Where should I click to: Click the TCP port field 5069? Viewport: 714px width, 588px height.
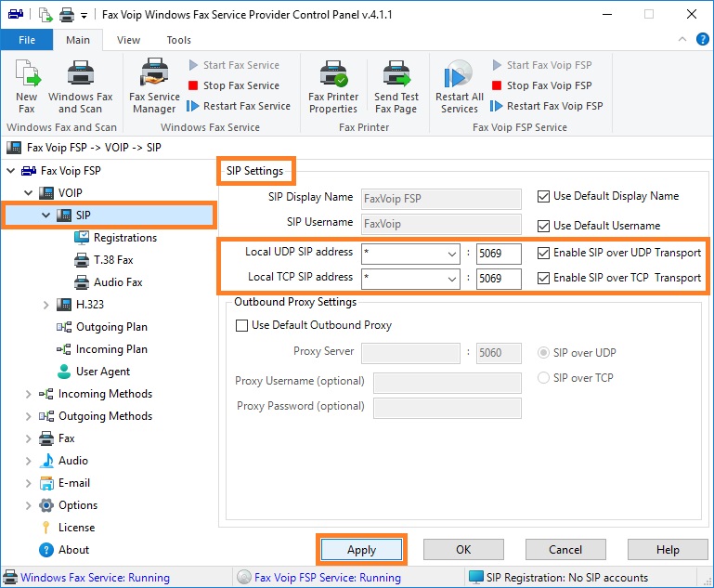click(499, 279)
